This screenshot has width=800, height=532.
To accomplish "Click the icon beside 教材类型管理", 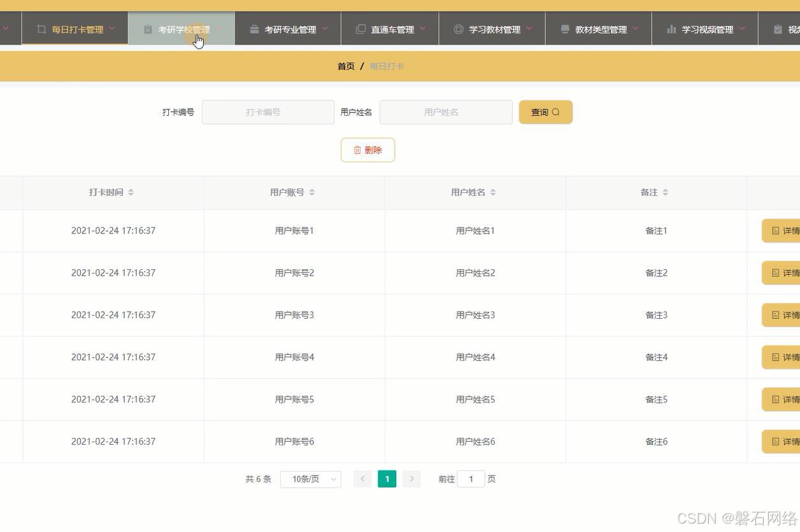I will [x=565, y=29].
